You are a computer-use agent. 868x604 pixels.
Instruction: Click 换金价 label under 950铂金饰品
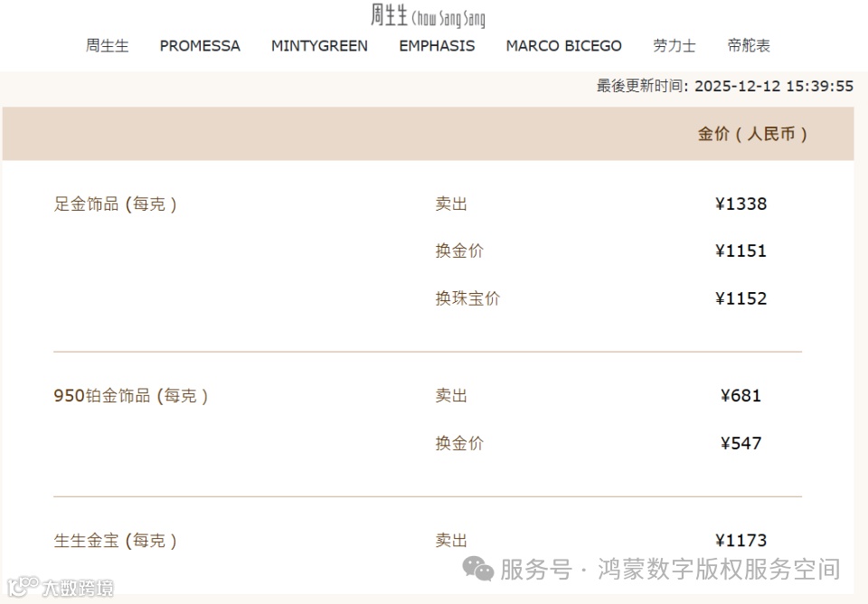[x=459, y=443]
